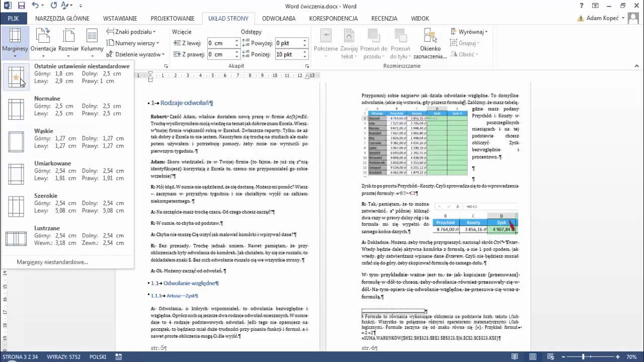
Task: Expand the Obróć rotate dropdown
Action: click(x=464, y=54)
